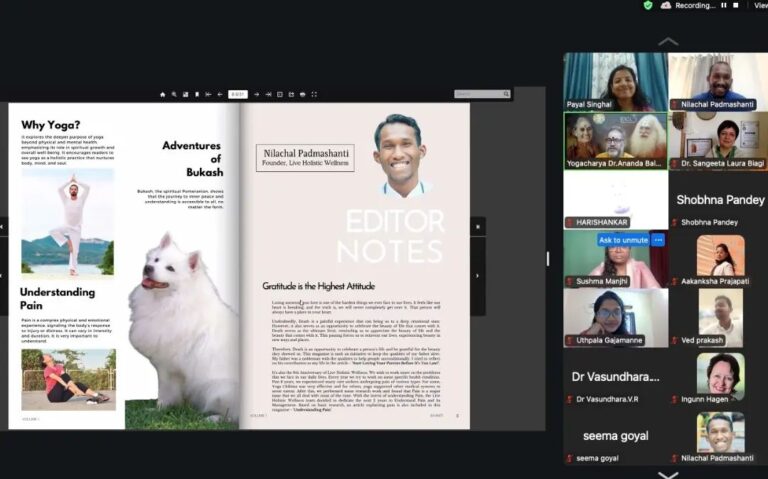Select Payal Singhal's video thumbnail
The height and width of the screenshot is (479, 768).
point(613,81)
